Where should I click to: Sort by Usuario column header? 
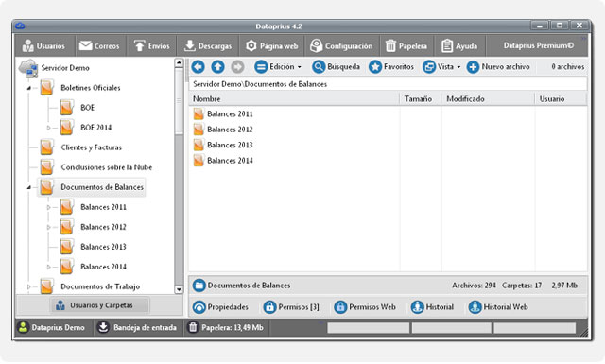(x=561, y=99)
